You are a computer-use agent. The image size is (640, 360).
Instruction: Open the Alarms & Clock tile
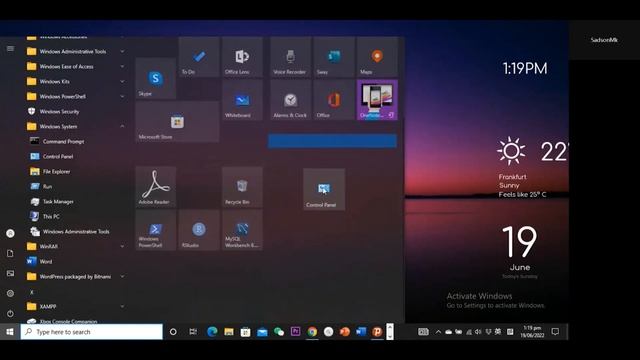(x=290, y=100)
